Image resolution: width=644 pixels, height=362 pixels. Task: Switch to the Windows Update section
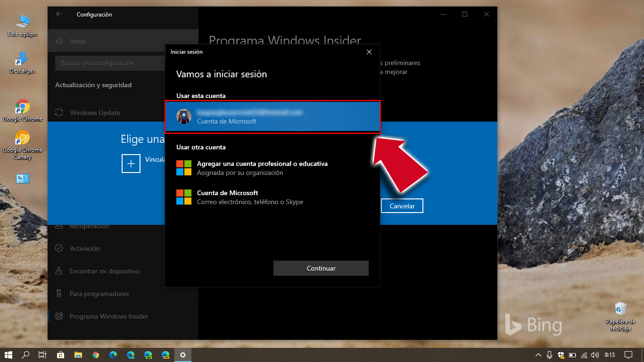point(94,113)
